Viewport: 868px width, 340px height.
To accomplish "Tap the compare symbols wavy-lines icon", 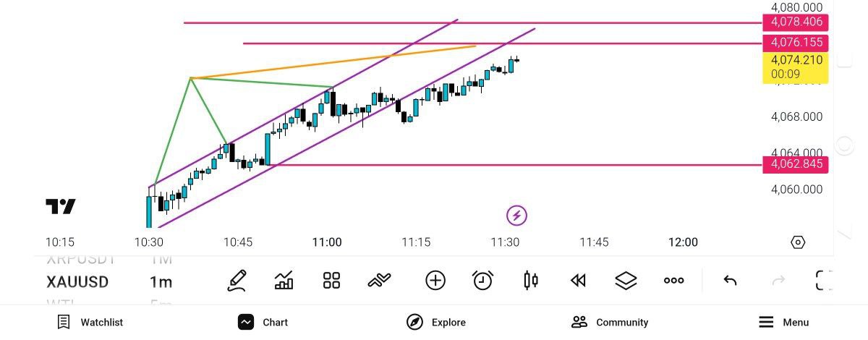I will point(380,280).
